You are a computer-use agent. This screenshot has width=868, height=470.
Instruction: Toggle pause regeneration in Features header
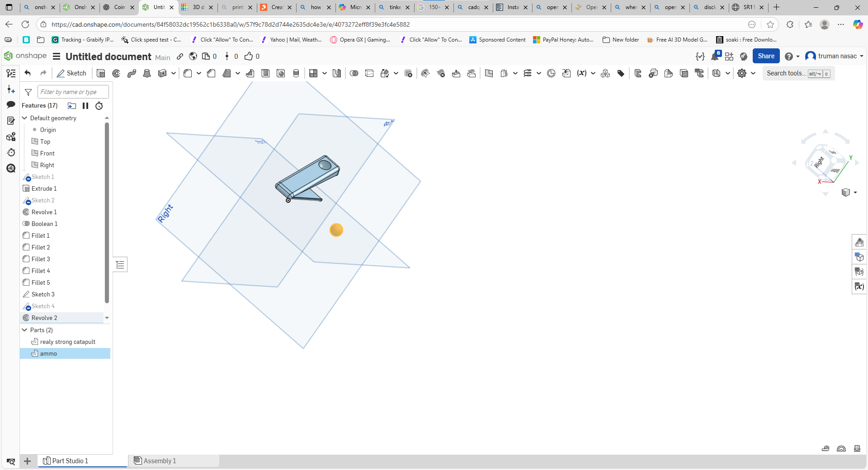(x=85, y=106)
